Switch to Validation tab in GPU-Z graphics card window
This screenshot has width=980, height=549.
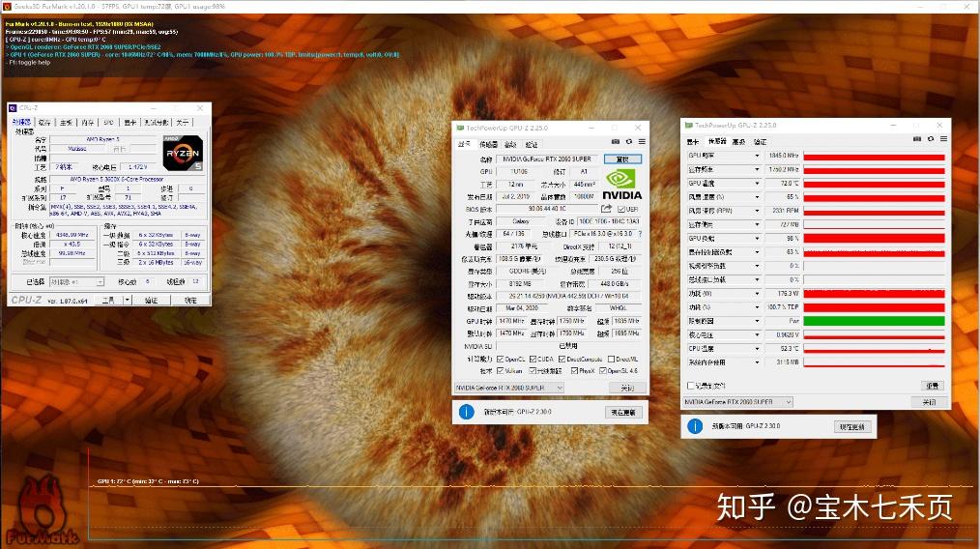click(x=532, y=144)
